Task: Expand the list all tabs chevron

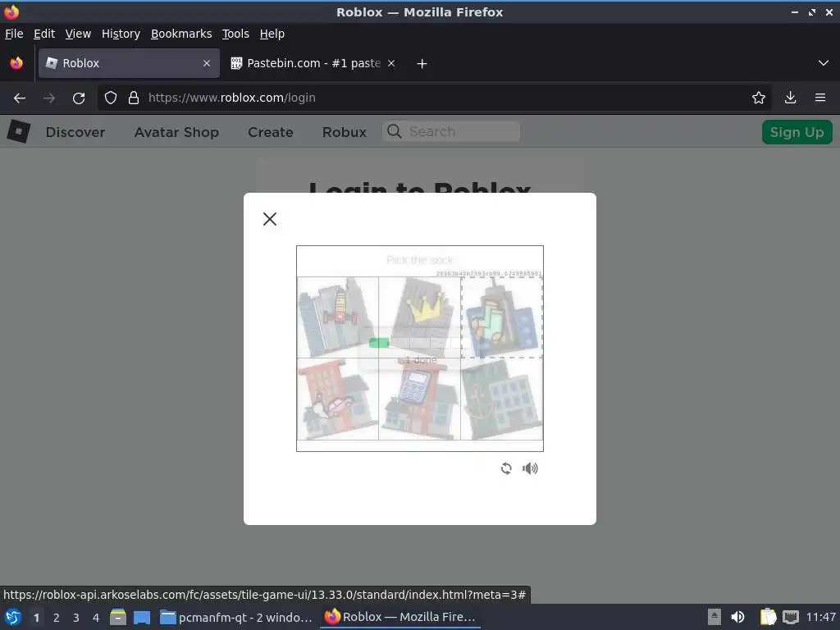Action: (824, 63)
